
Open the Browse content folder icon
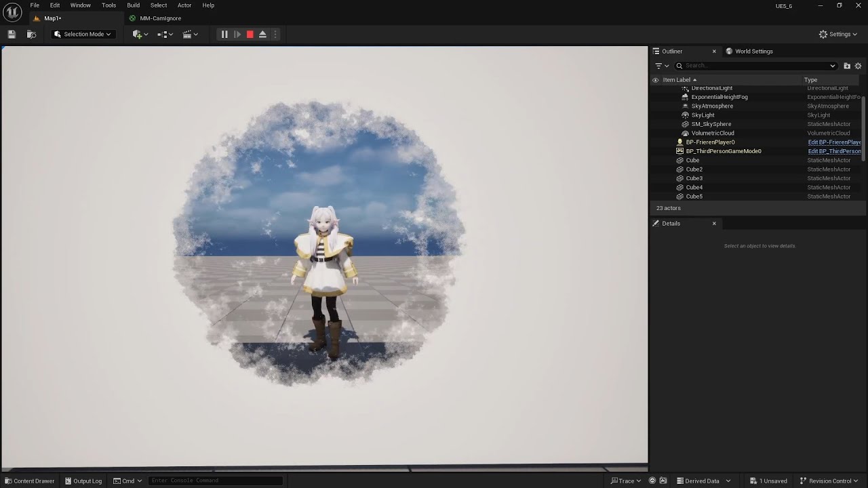click(x=31, y=34)
